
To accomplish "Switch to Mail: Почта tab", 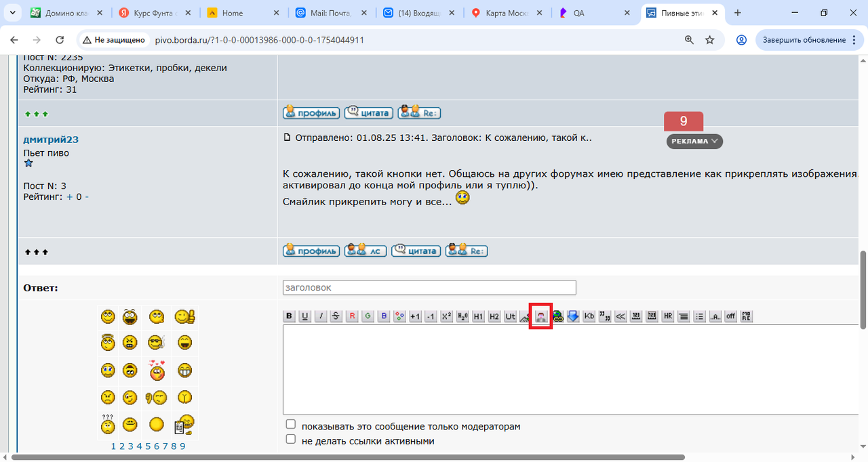I will pos(331,13).
